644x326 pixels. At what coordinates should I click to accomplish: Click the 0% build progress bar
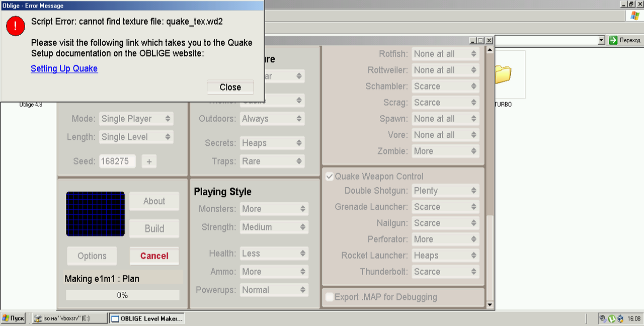point(122,295)
